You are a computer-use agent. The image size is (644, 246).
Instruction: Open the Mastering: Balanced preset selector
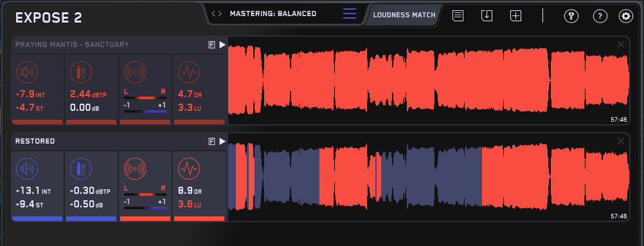[x=273, y=14]
